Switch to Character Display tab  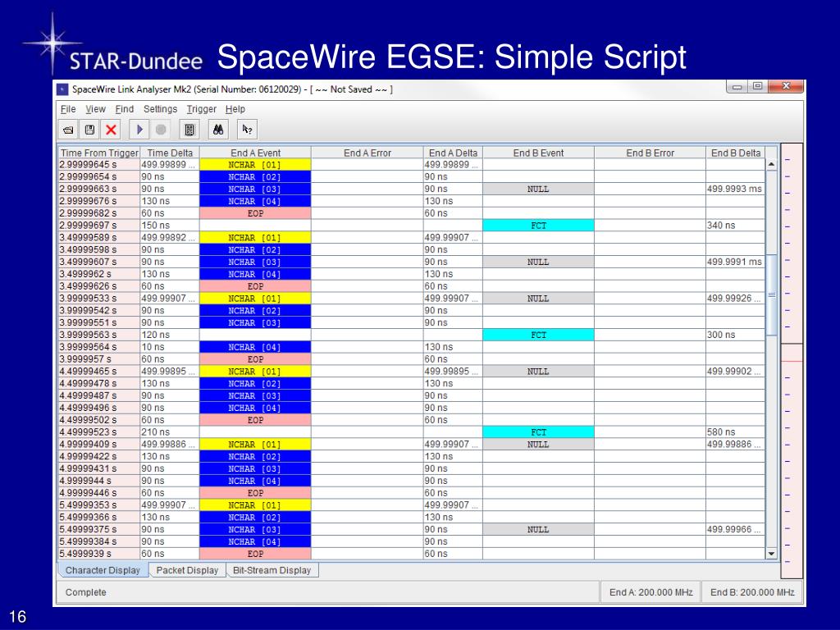(103, 570)
